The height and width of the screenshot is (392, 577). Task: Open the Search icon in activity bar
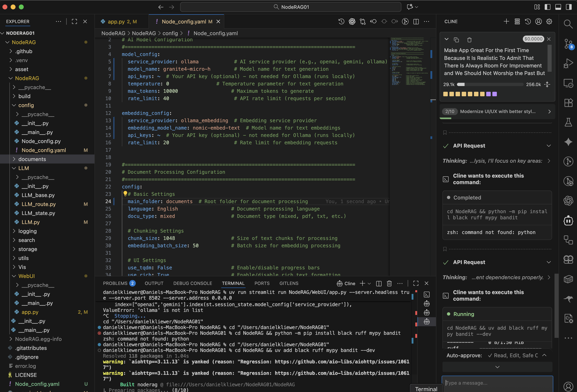point(568,24)
